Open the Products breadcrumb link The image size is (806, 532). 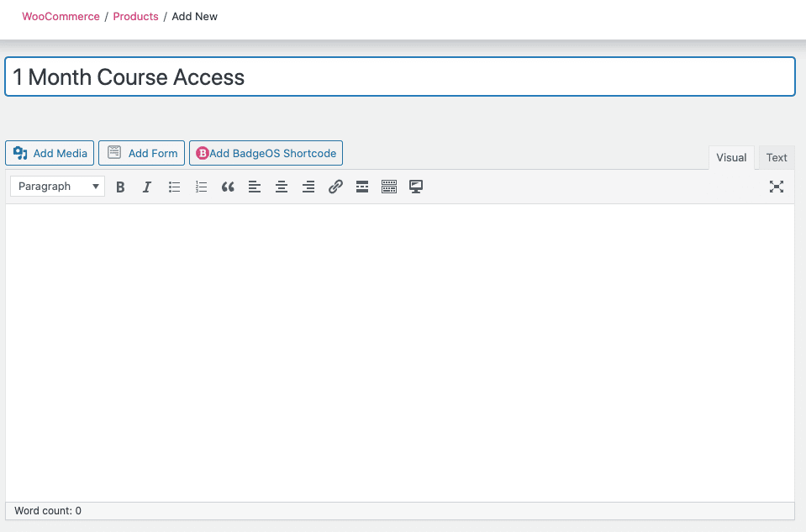135,17
